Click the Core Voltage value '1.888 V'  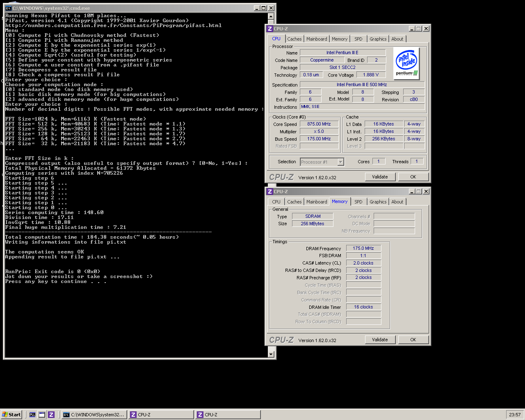371,75
